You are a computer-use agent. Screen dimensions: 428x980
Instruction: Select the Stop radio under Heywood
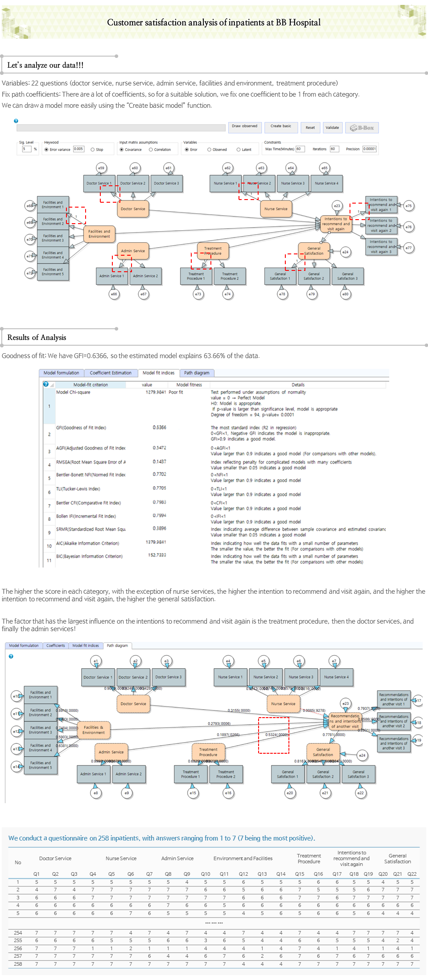[x=92, y=150]
